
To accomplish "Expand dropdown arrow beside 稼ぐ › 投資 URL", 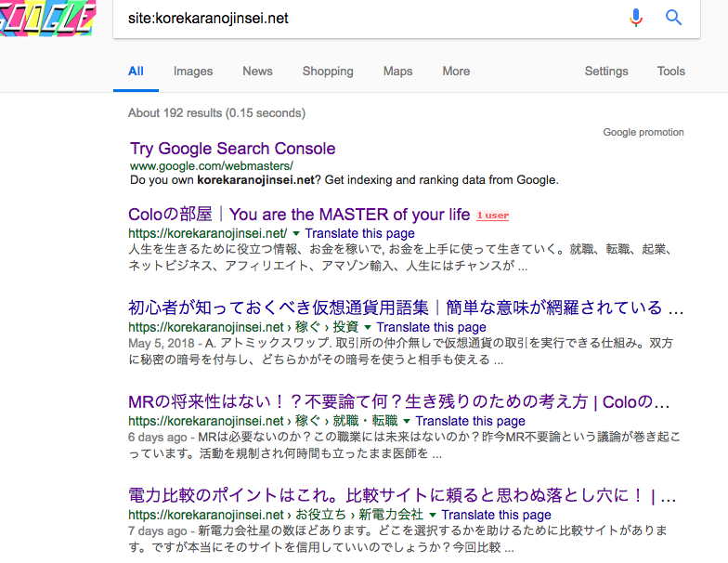I will [368, 327].
